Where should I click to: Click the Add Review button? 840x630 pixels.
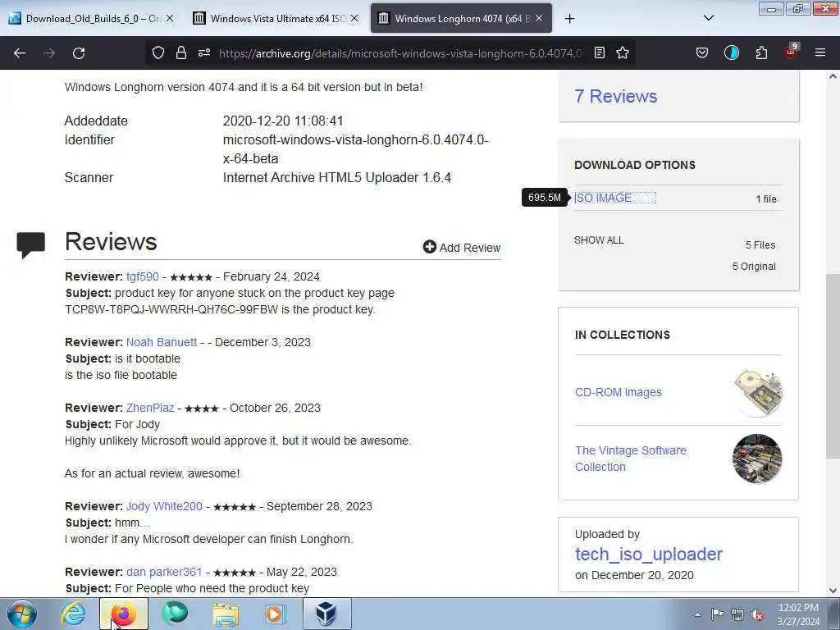point(462,248)
